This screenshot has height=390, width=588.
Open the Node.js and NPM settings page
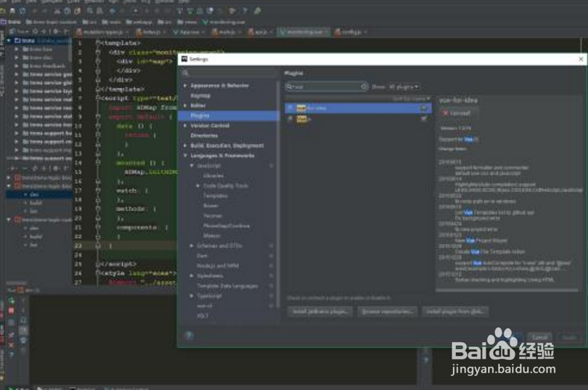coord(218,266)
